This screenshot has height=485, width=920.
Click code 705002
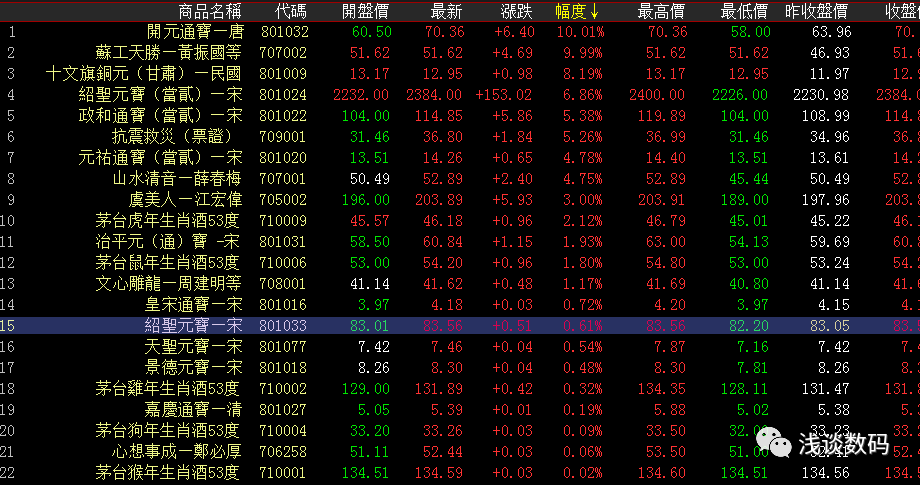pyautogui.click(x=283, y=200)
